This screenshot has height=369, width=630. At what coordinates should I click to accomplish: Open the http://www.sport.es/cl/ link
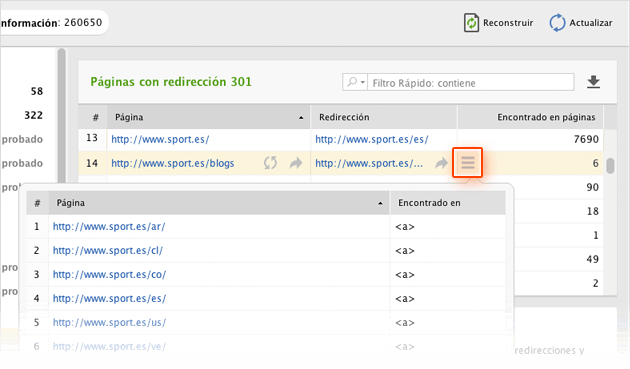108,251
